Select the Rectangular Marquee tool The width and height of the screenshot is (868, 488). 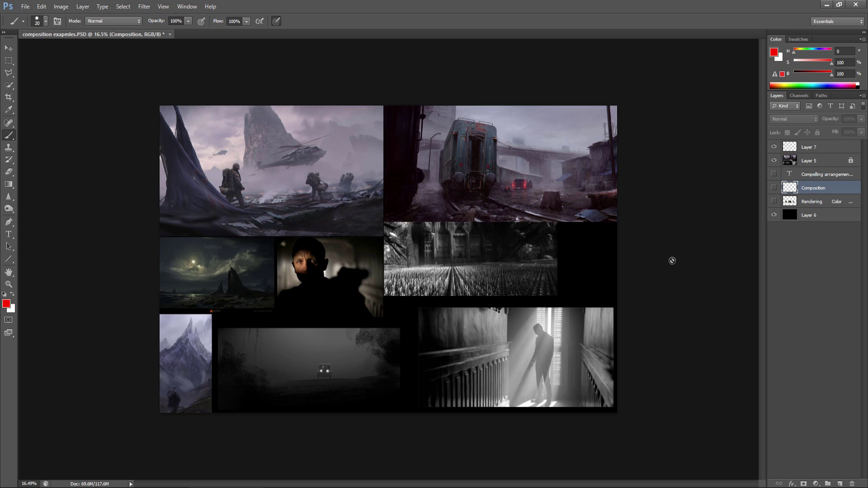pos(9,60)
